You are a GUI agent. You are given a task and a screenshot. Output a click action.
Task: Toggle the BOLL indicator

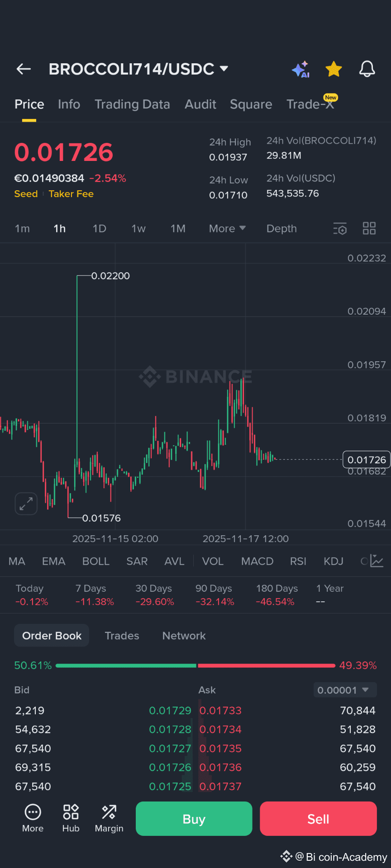pos(96,561)
